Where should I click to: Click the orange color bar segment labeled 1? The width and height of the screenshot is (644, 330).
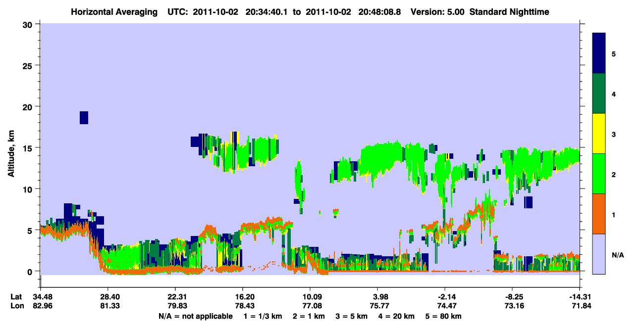click(x=599, y=214)
